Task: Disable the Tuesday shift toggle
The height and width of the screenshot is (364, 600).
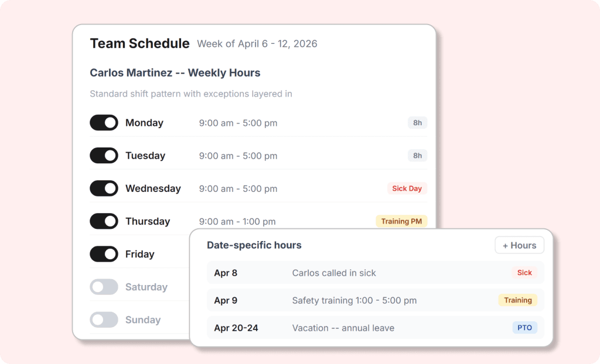Action: click(x=104, y=156)
